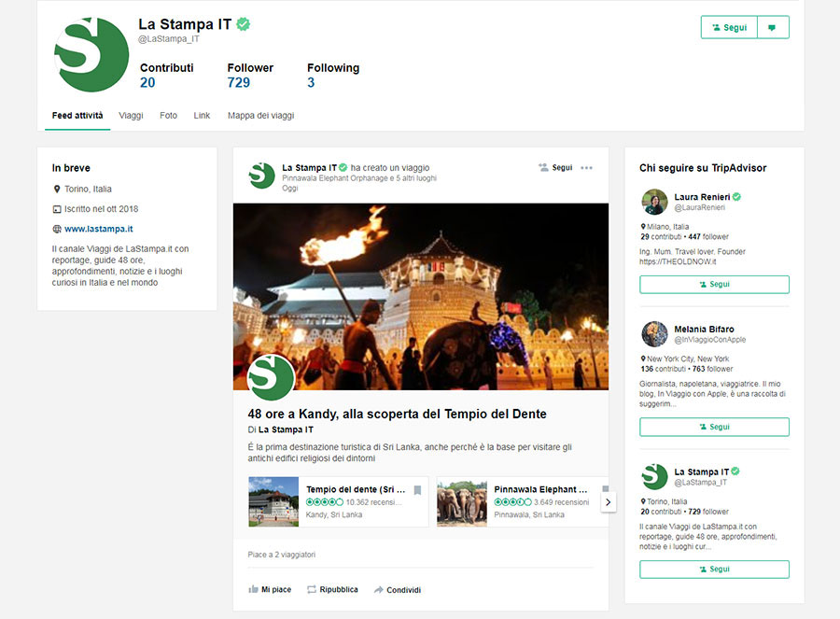
Task: Open the Follower count 729
Action: (x=238, y=82)
